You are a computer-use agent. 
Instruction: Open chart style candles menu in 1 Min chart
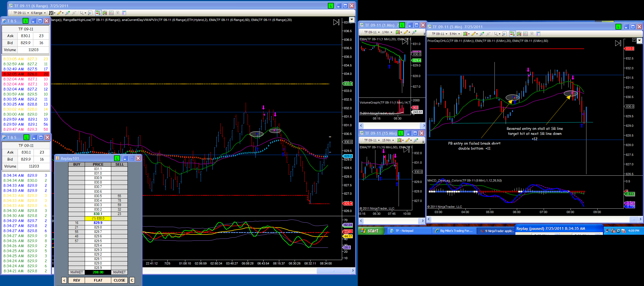point(399,32)
